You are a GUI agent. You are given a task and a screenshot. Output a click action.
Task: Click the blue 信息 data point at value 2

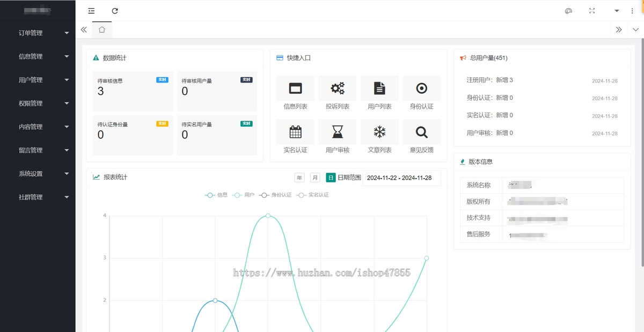215,300
